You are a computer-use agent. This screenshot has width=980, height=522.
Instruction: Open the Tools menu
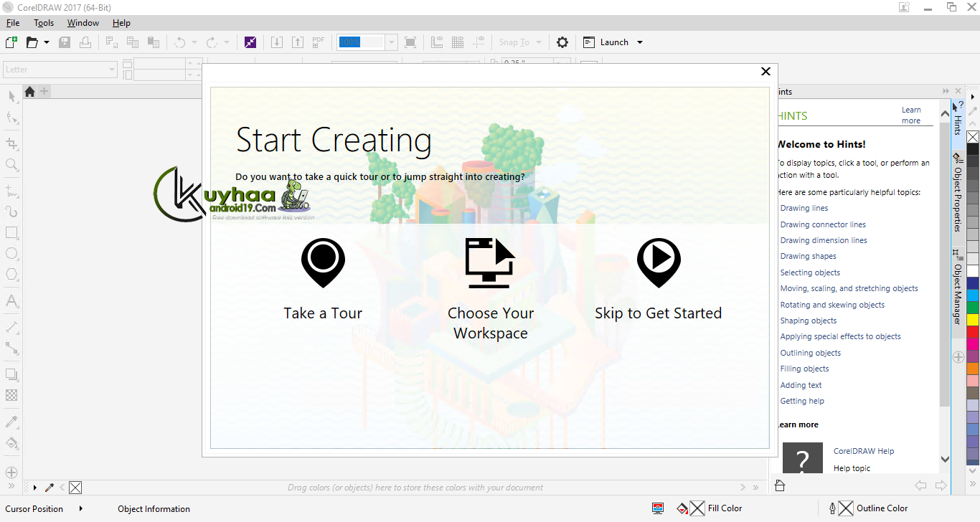click(x=44, y=23)
